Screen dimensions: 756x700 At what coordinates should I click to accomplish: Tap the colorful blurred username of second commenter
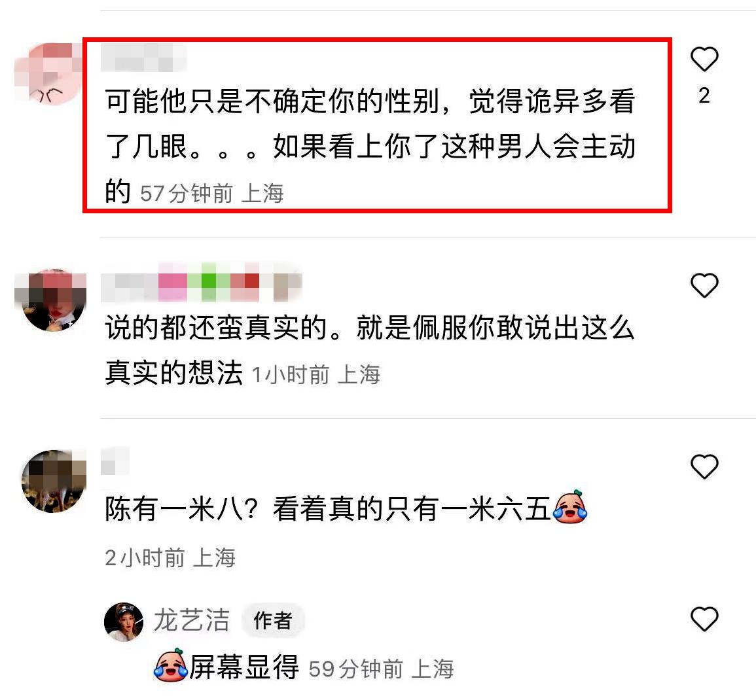[x=202, y=283]
